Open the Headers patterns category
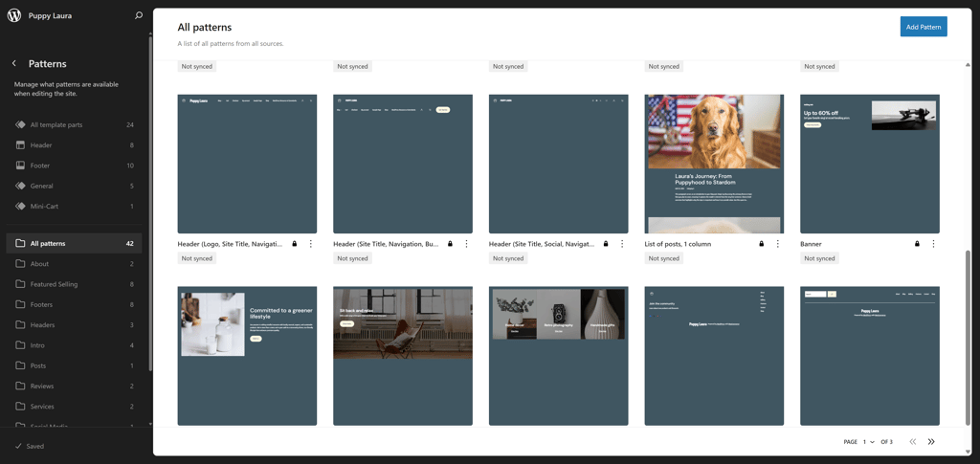Image resolution: width=980 pixels, height=464 pixels. (74, 324)
